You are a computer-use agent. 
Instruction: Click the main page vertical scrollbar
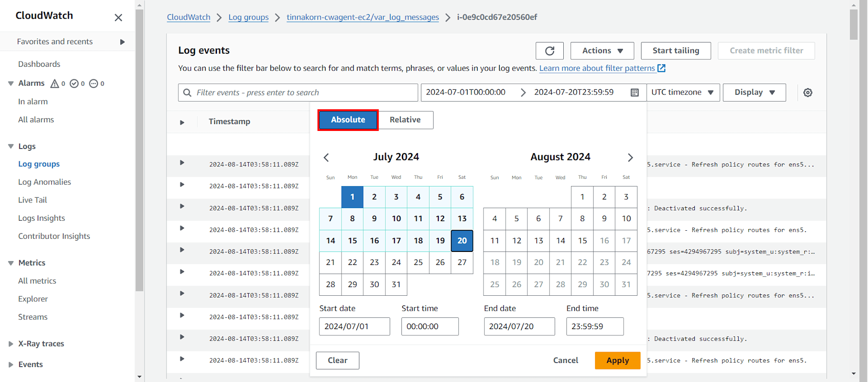pos(854,24)
